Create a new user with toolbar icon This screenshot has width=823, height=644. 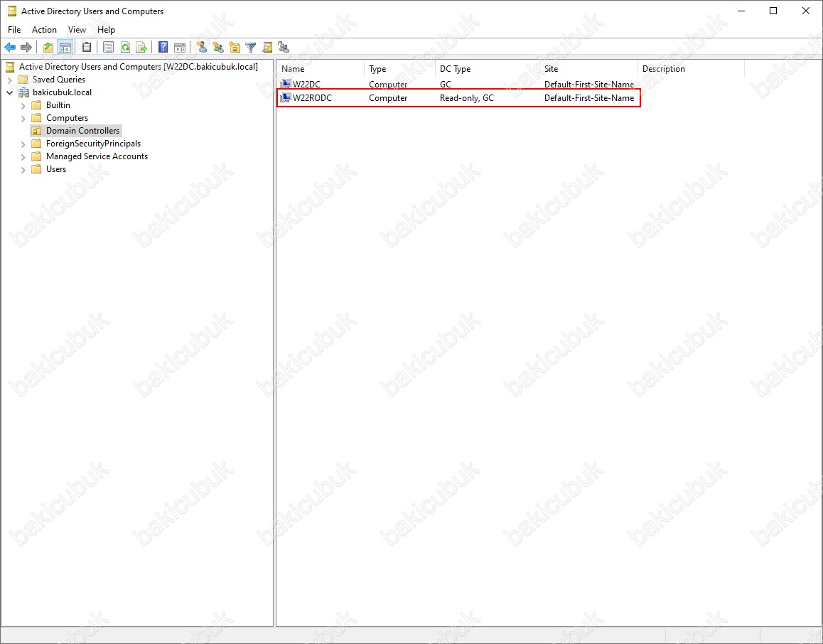(x=202, y=47)
